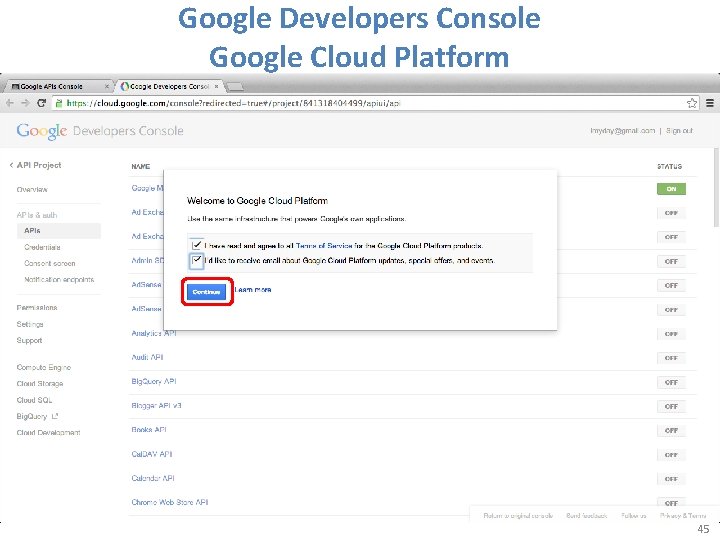
Task: Open the CalDAV API link
Action: [x=152, y=454]
